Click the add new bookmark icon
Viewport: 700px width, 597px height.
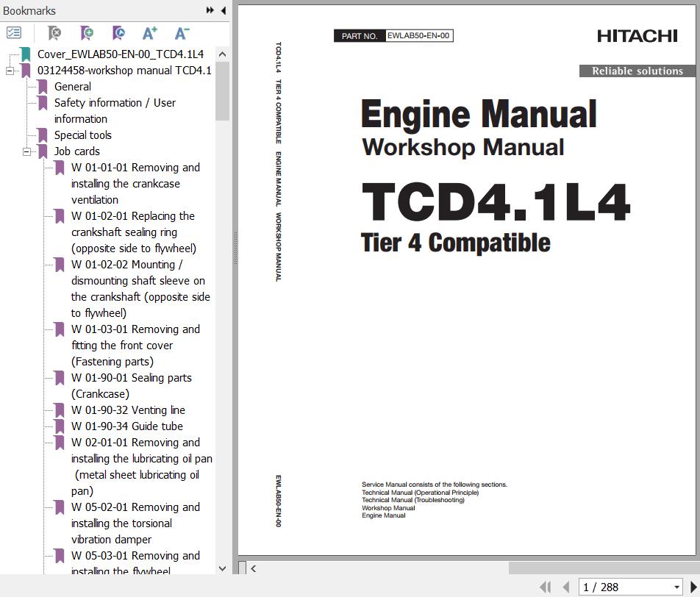point(87,32)
